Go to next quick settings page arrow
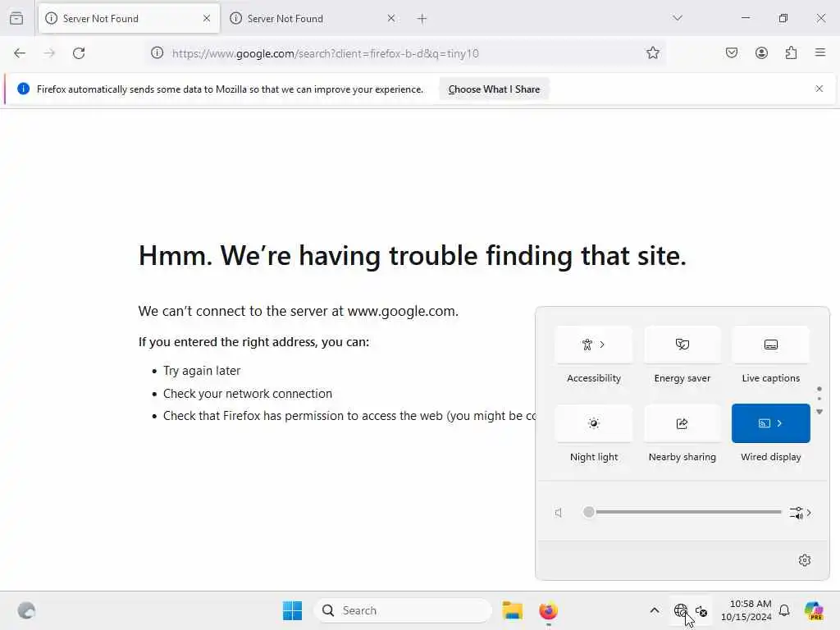Screen dimensions: 840x630 (819, 412)
